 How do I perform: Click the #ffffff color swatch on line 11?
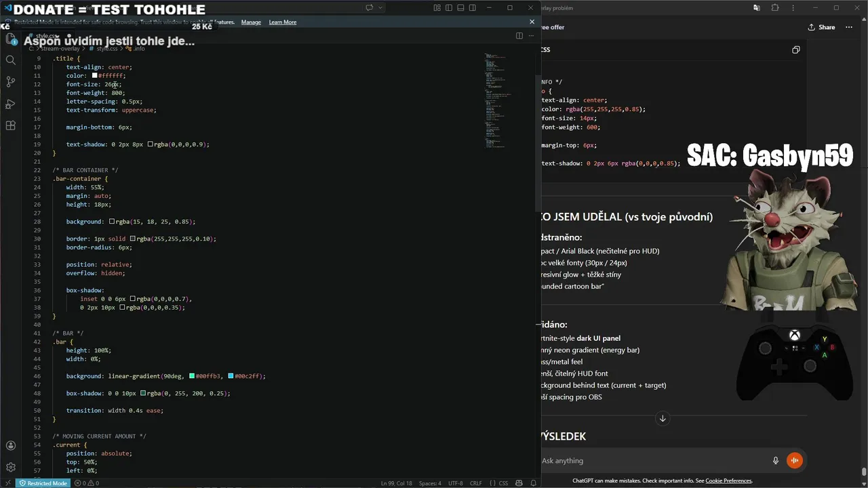coord(94,76)
